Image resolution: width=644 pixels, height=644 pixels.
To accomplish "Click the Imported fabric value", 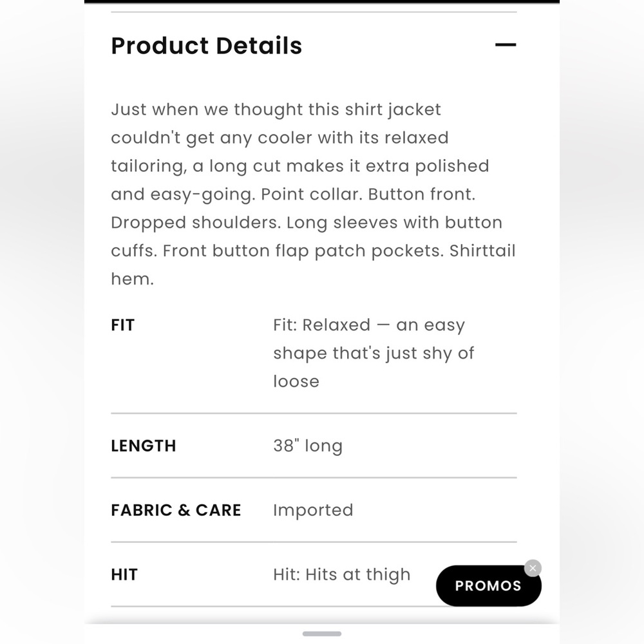I will 313,510.
